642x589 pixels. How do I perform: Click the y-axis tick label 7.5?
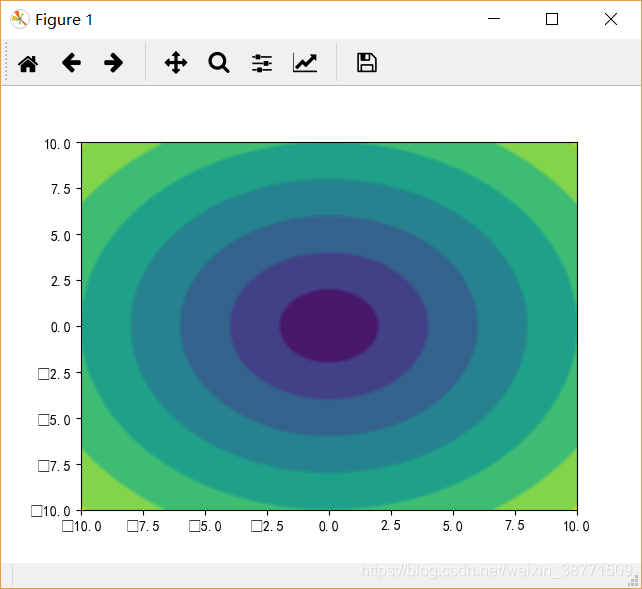point(61,189)
